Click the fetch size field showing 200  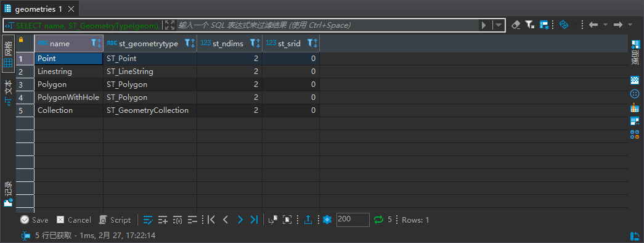353,220
